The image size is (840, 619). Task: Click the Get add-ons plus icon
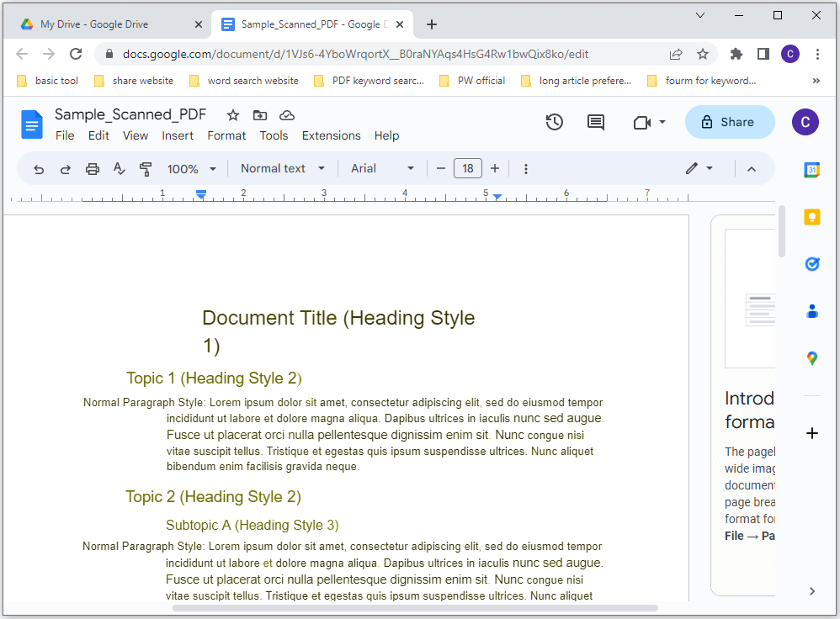pyautogui.click(x=811, y=432)
